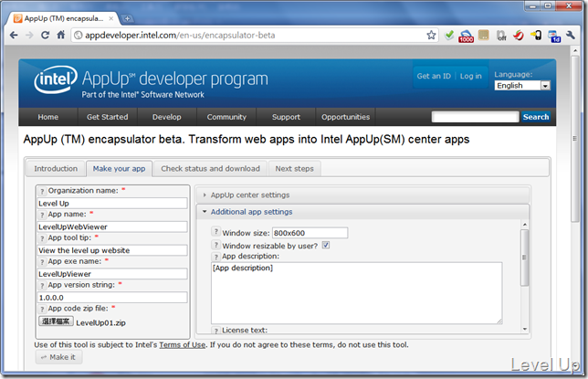Toggle Window resizable by user checkbox

click(326, 246)
